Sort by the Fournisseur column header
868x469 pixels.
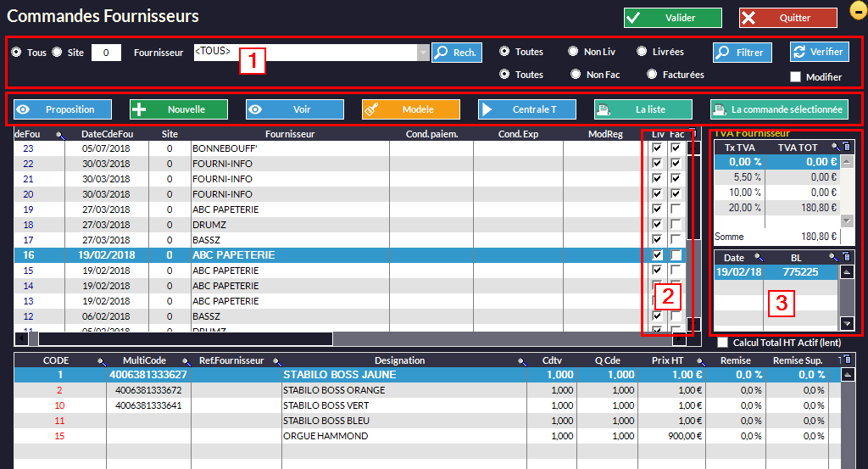tap(289, 134)
